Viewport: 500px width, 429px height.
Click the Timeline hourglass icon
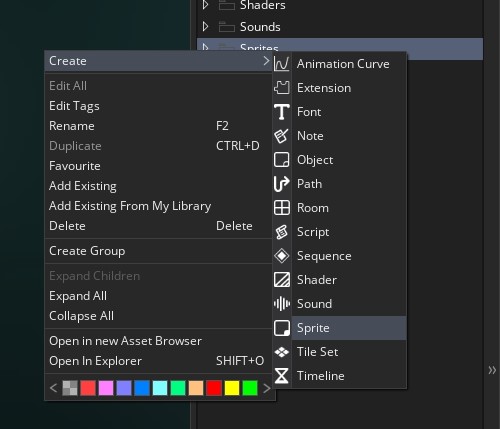click(x=282, y=376)
